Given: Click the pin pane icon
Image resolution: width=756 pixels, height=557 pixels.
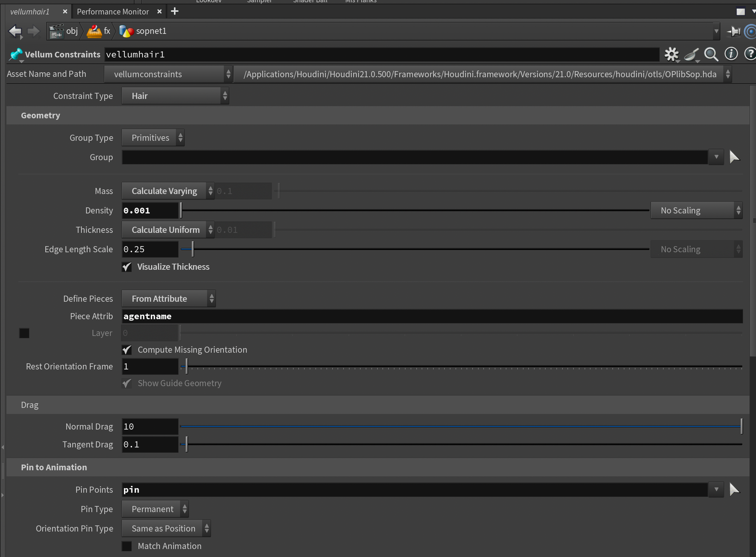Looking at the screenshot, I should tap(733, 31).
